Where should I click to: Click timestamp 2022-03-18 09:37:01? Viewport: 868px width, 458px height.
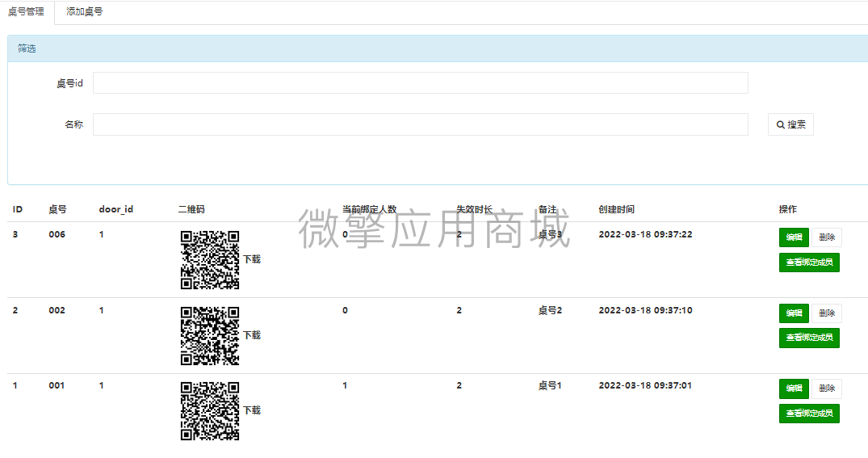[645, 385]
